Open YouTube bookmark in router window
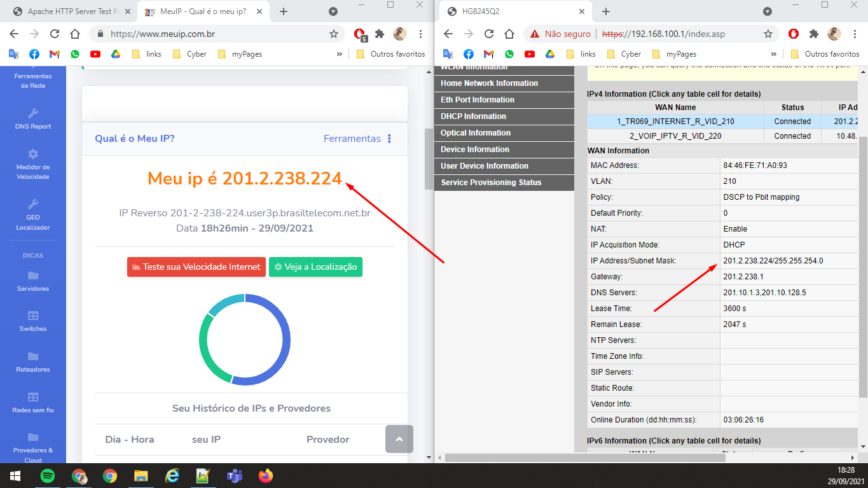Screen dimensions: 868x488 [x=530, y=54]
